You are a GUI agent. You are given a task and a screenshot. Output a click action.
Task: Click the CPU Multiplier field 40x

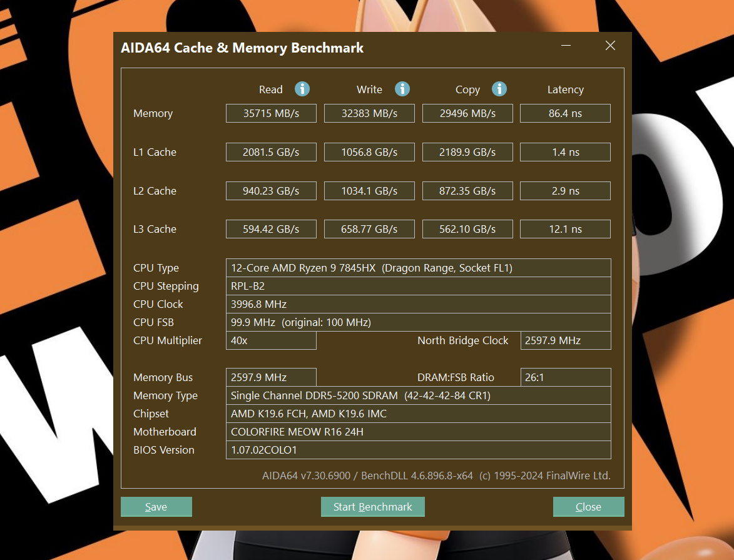pyautogui.click(x=271, y=340)
